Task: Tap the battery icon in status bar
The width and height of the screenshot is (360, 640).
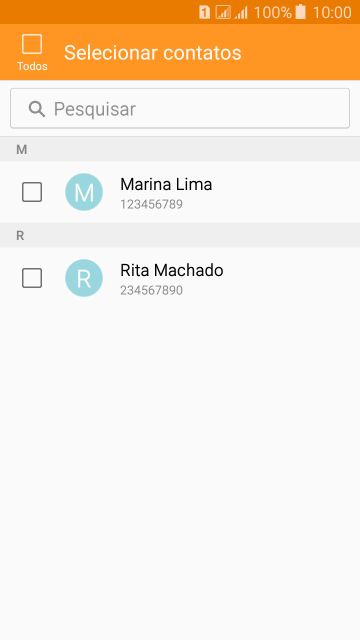Action: pos(300,12)
